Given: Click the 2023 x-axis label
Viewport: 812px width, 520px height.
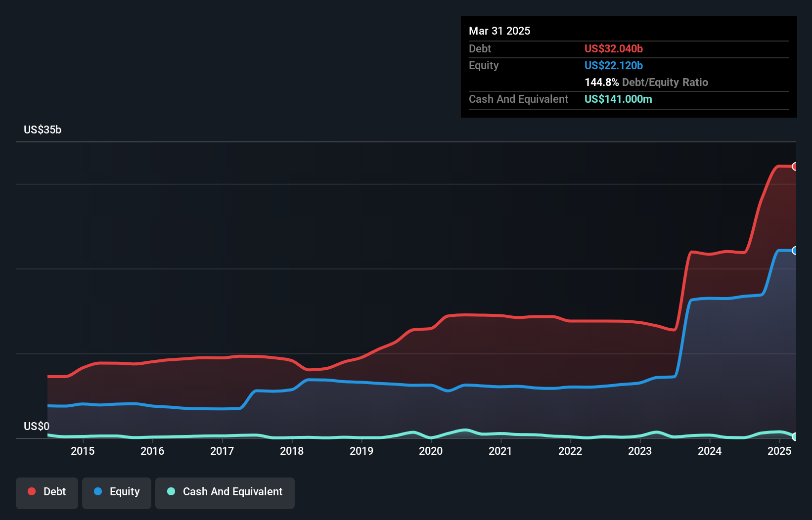Looking at the screenshot, I should pos(640,451).
